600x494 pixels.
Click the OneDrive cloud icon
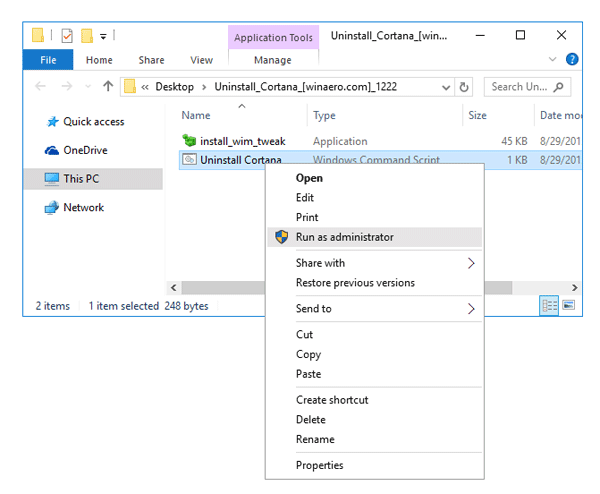(52, 151)
